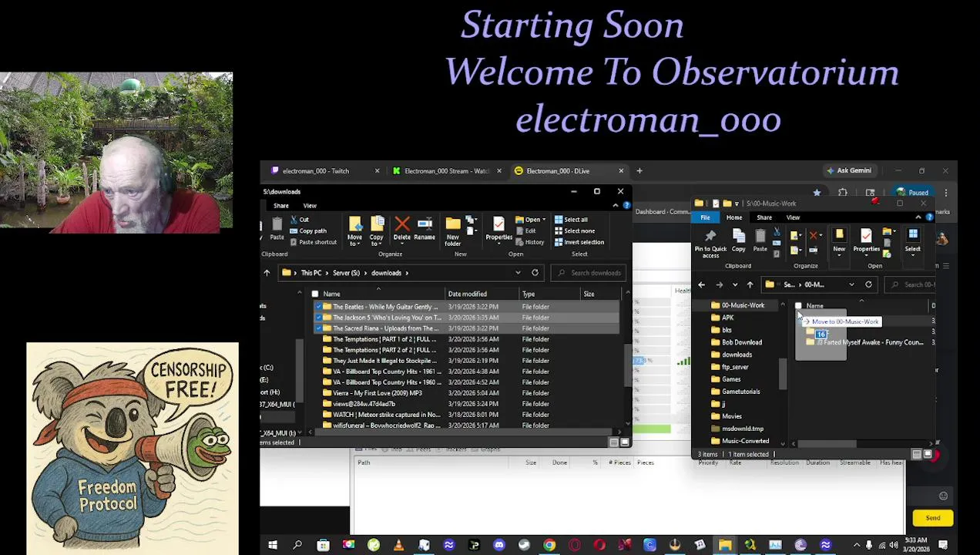Open Properties in downloads window ribbon
This screenshot has width=980, height=555.
point(498,230)
